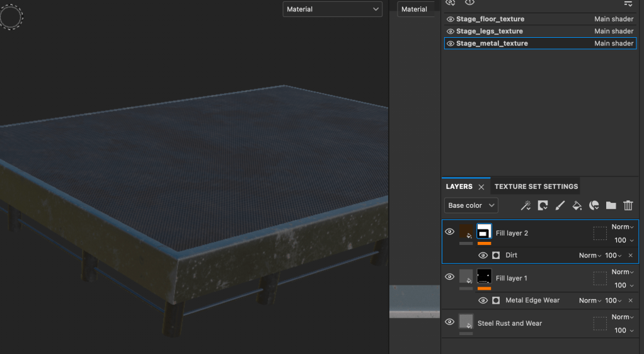Image resolution: width=644 pixels, height=354 pixels.
Task: Add a paint layer with brush icon
Action: point(560,205)
